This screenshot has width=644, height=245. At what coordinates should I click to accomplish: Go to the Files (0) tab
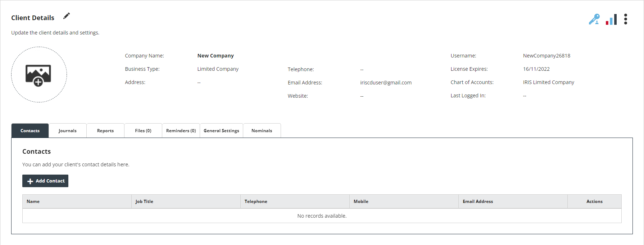(x=143, y=131)
